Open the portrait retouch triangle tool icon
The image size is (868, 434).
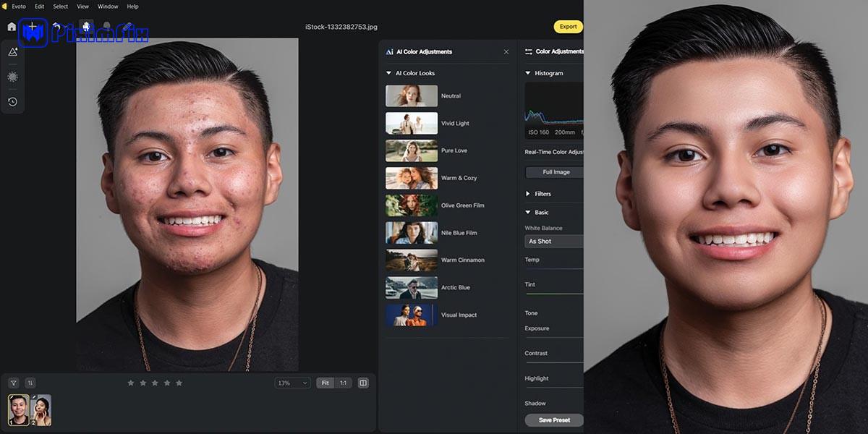12,52
